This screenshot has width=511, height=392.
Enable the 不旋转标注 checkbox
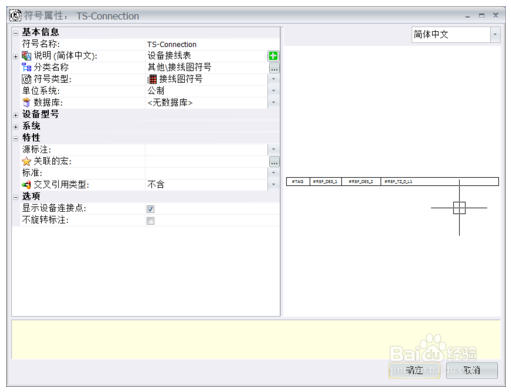pos(150,221)
